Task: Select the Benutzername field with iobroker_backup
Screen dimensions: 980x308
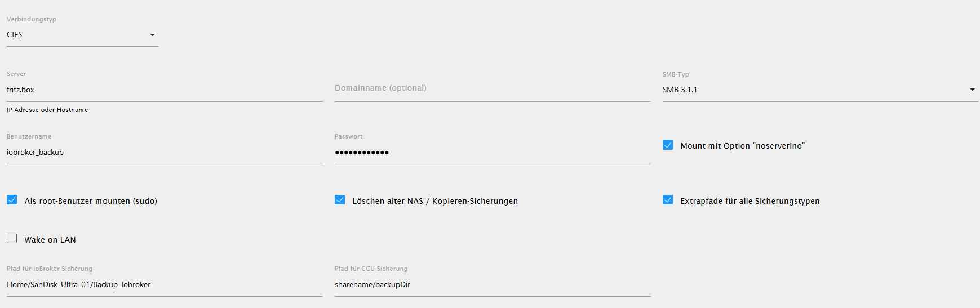Action: click(165, 153)
